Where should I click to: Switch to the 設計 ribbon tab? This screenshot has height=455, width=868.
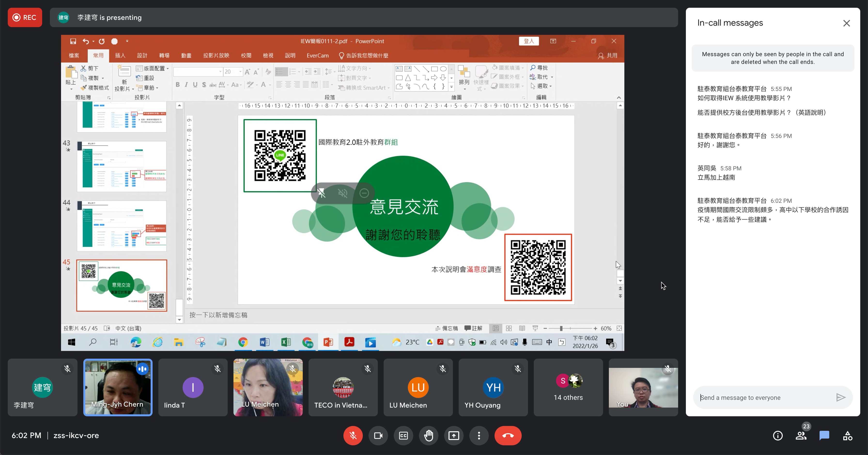(x=142, y=56)
